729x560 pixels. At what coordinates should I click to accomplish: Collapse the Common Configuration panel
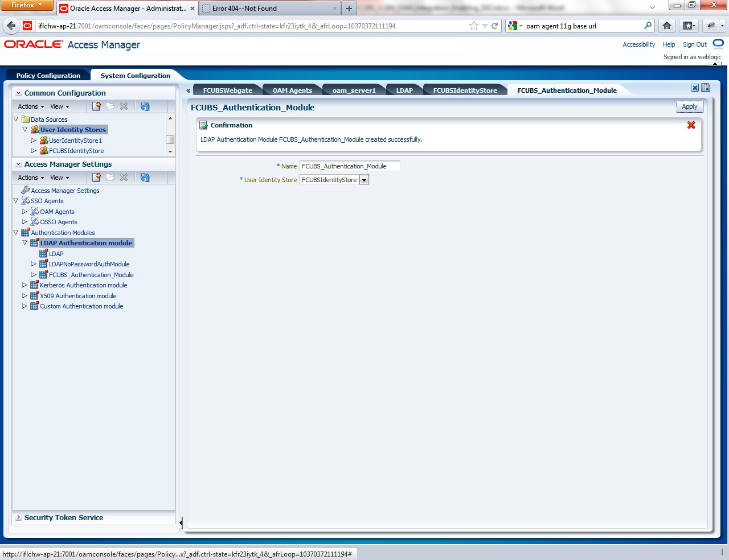point(19,93)
